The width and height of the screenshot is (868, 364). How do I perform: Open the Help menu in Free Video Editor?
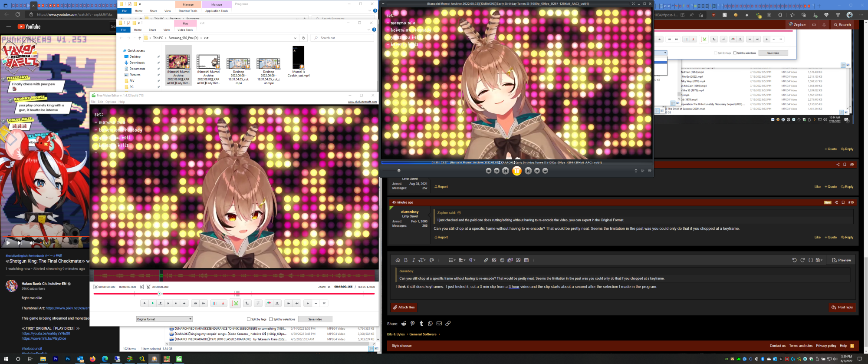point(122,102)
